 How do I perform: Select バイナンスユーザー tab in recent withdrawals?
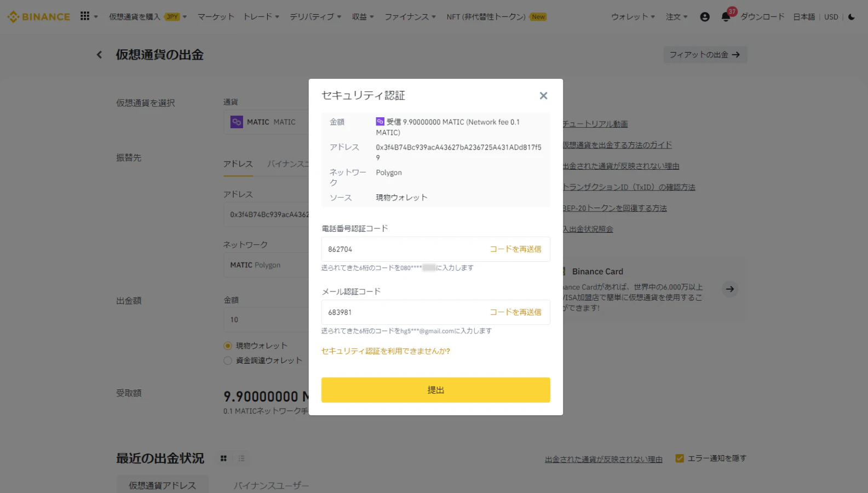tap(271, 485)
